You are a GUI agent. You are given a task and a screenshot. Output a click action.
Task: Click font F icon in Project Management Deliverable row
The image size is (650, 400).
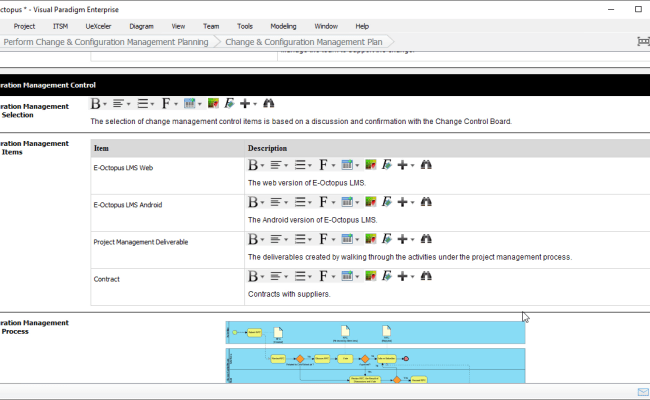pyautogui.click(x=323, y=239)
